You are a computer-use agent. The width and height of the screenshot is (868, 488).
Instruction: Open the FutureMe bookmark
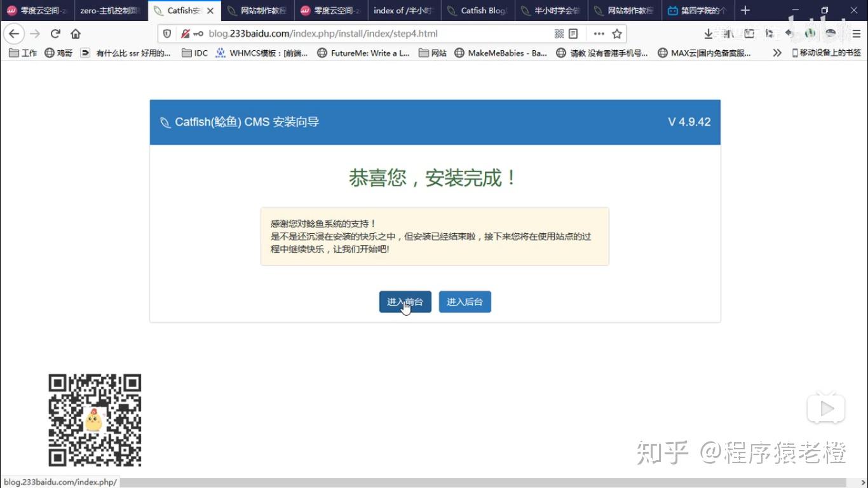click(x=363, y=53)
